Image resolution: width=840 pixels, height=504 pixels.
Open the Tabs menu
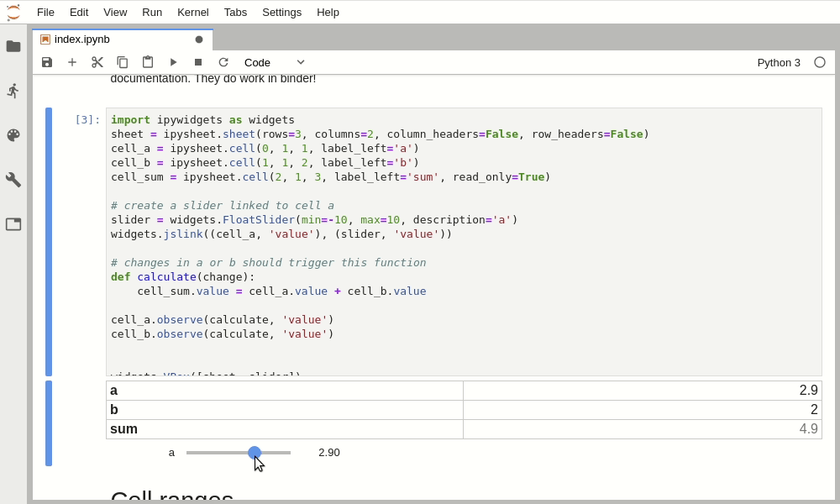click(x=235, y=13)
